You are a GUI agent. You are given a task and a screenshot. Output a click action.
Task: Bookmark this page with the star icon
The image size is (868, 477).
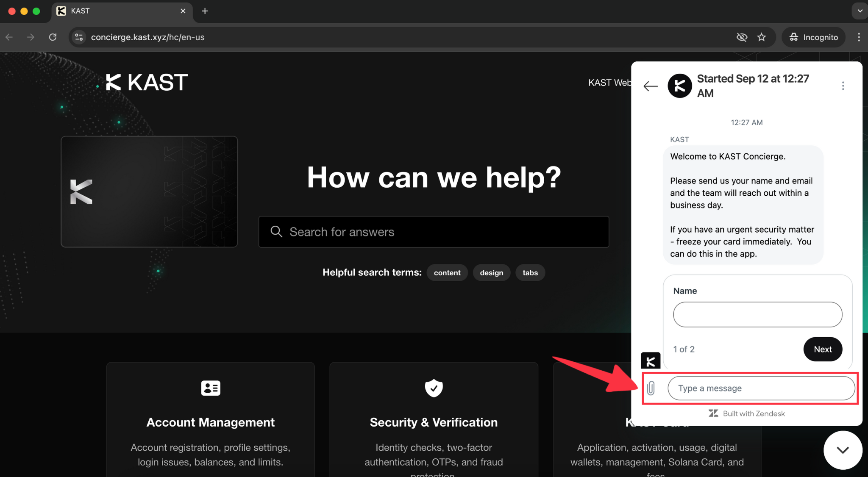[x=762, y=37]
